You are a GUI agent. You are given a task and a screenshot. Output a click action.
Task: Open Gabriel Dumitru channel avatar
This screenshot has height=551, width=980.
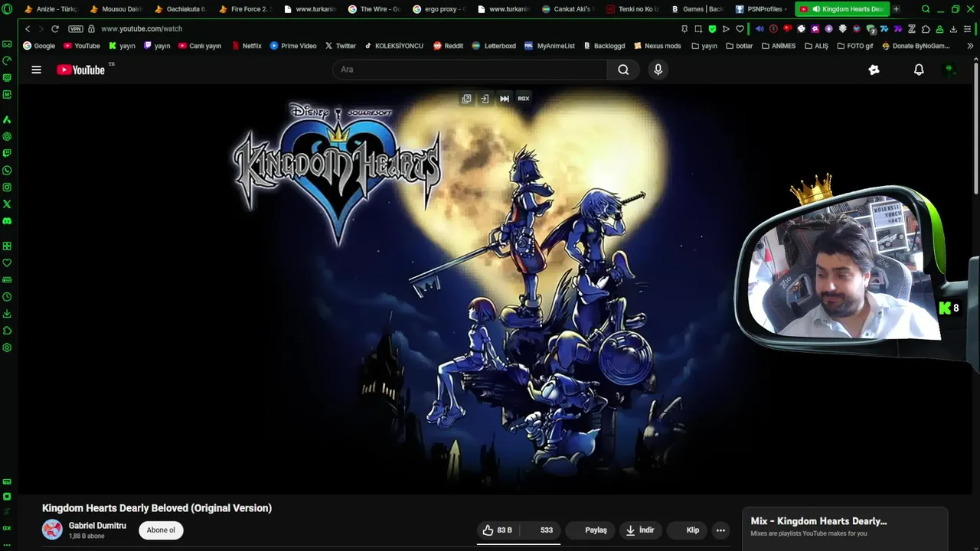[x=52, y=530]
